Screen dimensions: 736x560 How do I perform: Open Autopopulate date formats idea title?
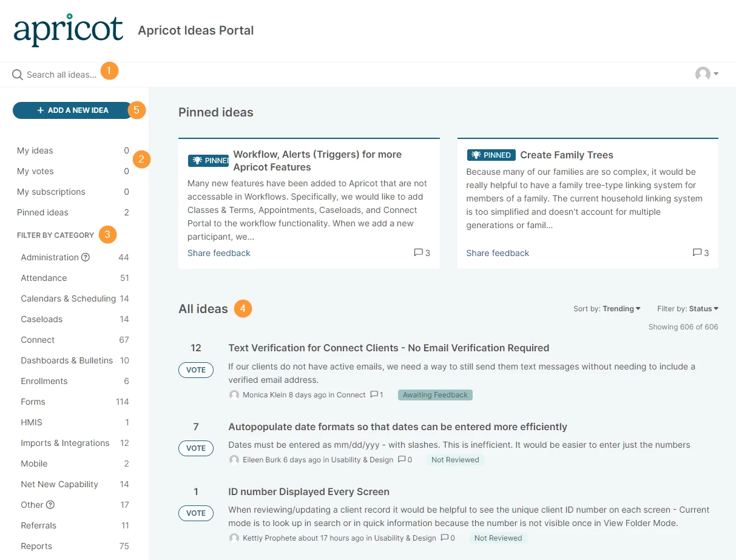[397, 427]
